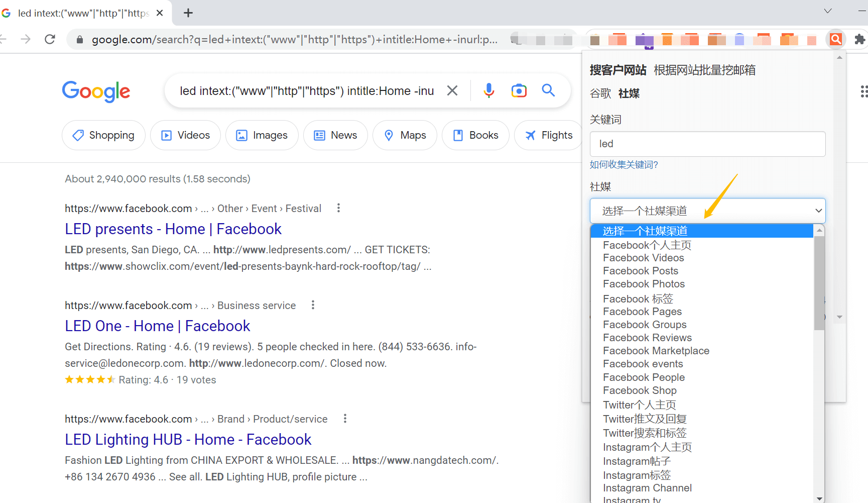Open the Google apps grid icon
This screenshot has height=503, width=868.
[864, 91]
